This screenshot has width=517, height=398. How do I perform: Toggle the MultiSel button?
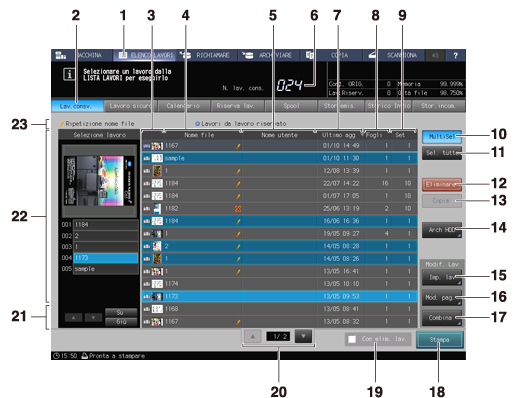coord(442,137)
